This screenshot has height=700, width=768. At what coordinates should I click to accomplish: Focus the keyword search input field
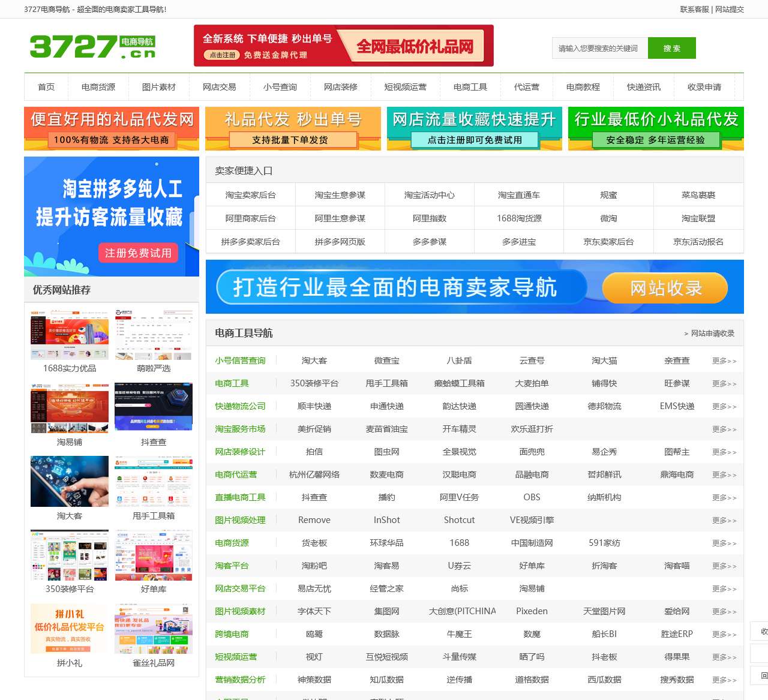pyautogui.click(x=600, y=48)
